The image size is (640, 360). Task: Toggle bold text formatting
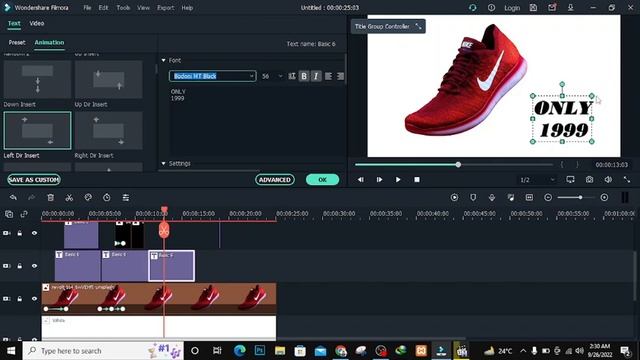coord(304,76)
